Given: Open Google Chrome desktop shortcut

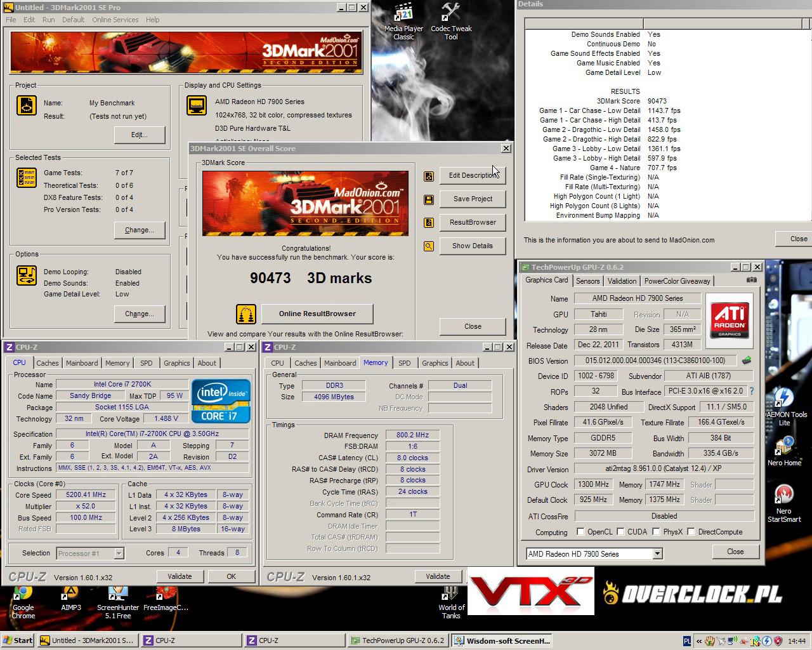Looking at the screenshot, I should point(23,602).
